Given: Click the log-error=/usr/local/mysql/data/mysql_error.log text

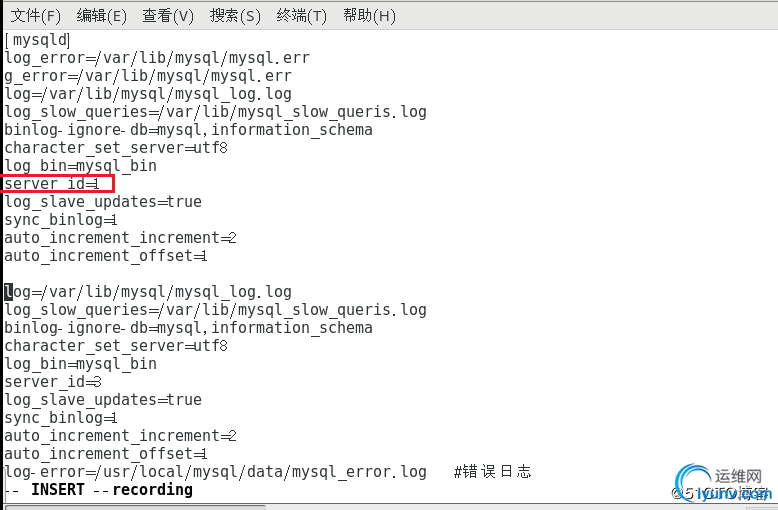Looking at the screenshot, I should [x=215, y=472].
